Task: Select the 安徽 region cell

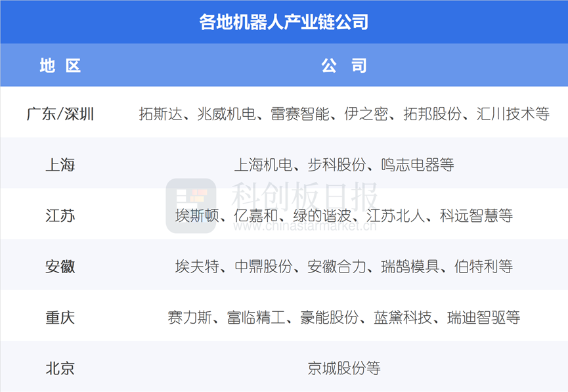Action: pyautogui.click(x=60, y=267)
